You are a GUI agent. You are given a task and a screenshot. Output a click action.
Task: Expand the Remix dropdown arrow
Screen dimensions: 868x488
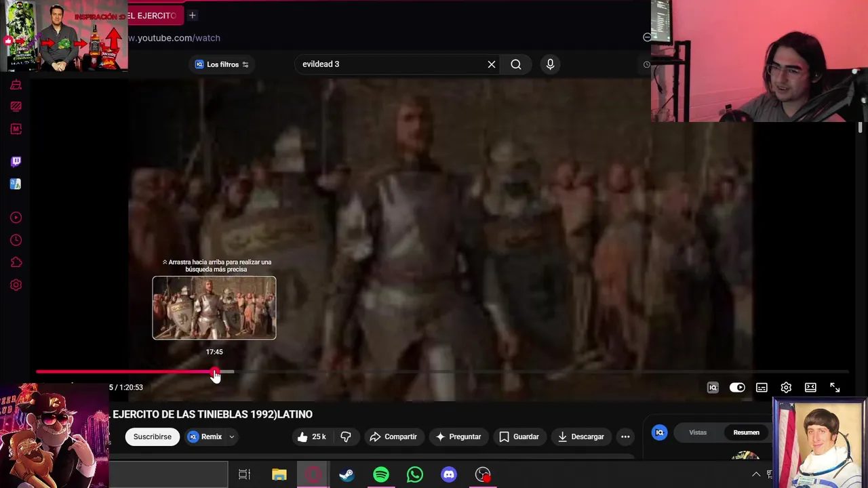(231, 437)
